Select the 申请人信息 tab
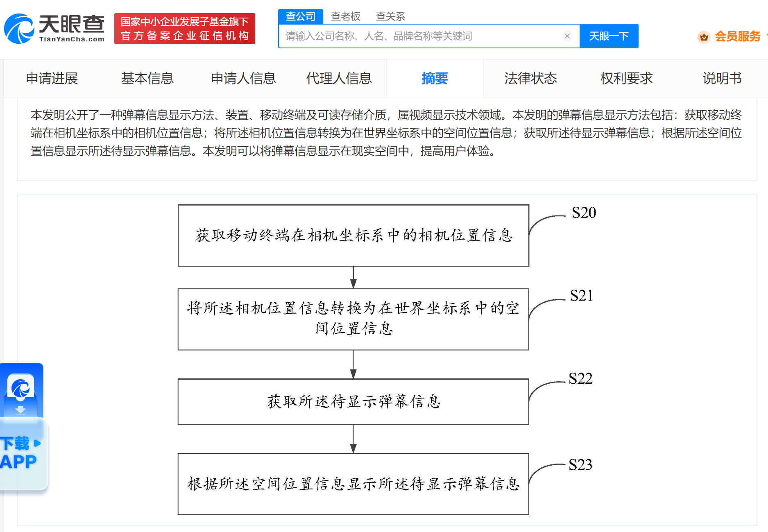 243,79
